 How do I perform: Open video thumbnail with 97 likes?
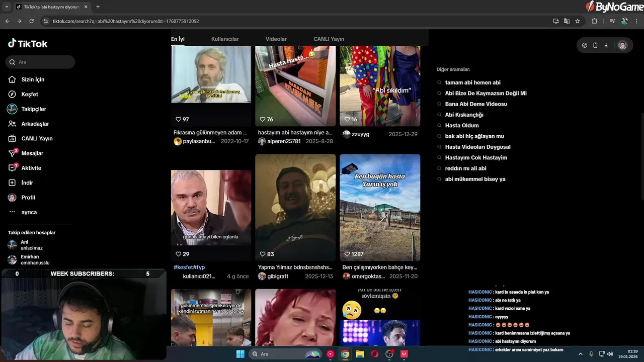point(211,86)
